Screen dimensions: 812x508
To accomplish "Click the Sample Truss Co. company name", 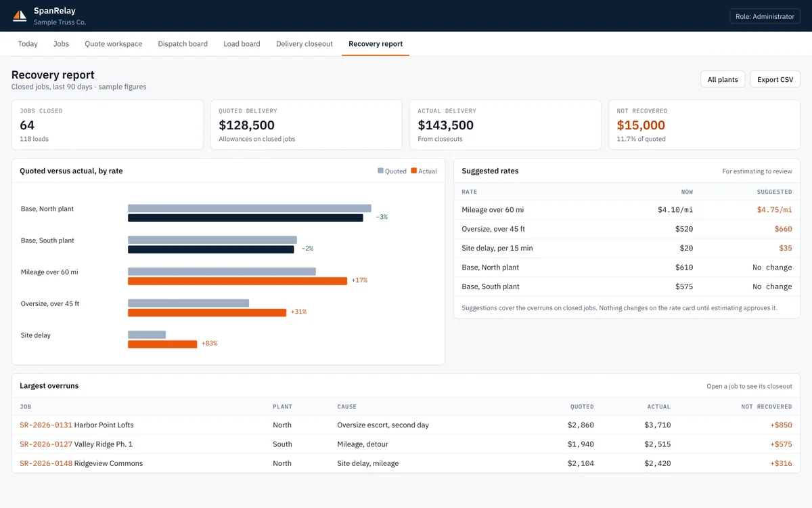I will (60, 22).
